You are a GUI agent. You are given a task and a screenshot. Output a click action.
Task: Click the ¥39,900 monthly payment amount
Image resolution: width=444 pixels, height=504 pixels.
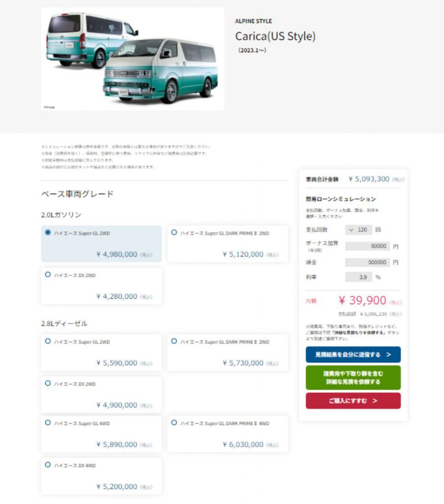click(362, 300)
